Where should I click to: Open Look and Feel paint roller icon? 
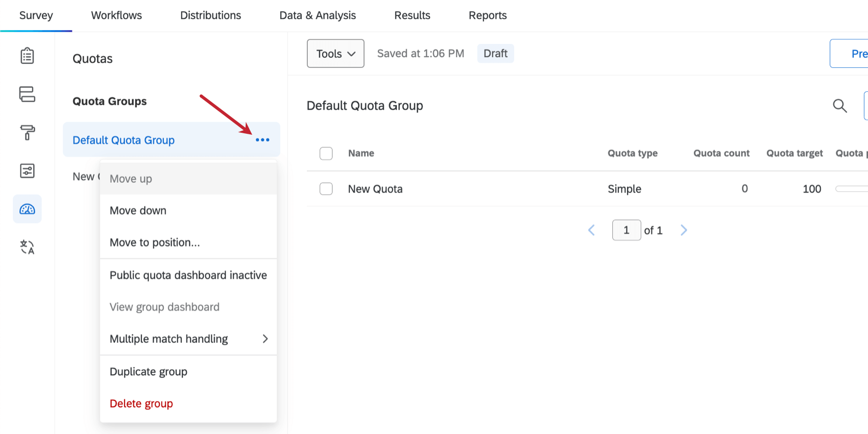click(x=27, y=132)
